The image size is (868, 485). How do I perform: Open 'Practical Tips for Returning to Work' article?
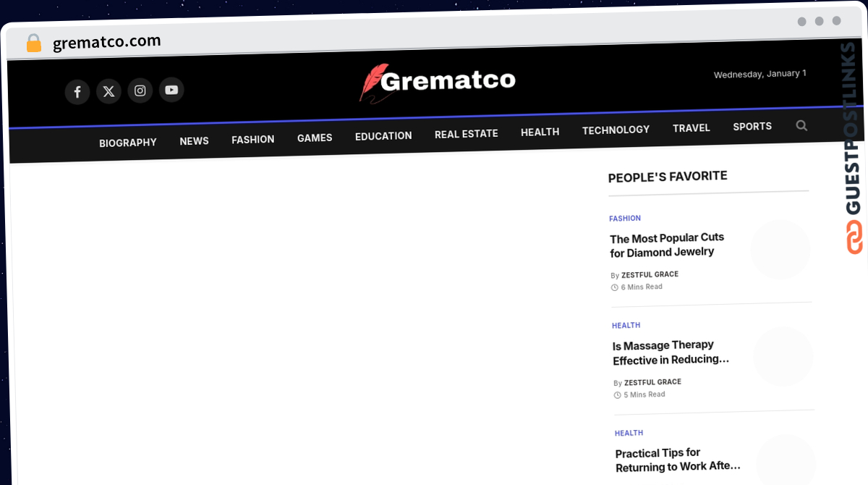pyautogui.click(x=678, y=460)
